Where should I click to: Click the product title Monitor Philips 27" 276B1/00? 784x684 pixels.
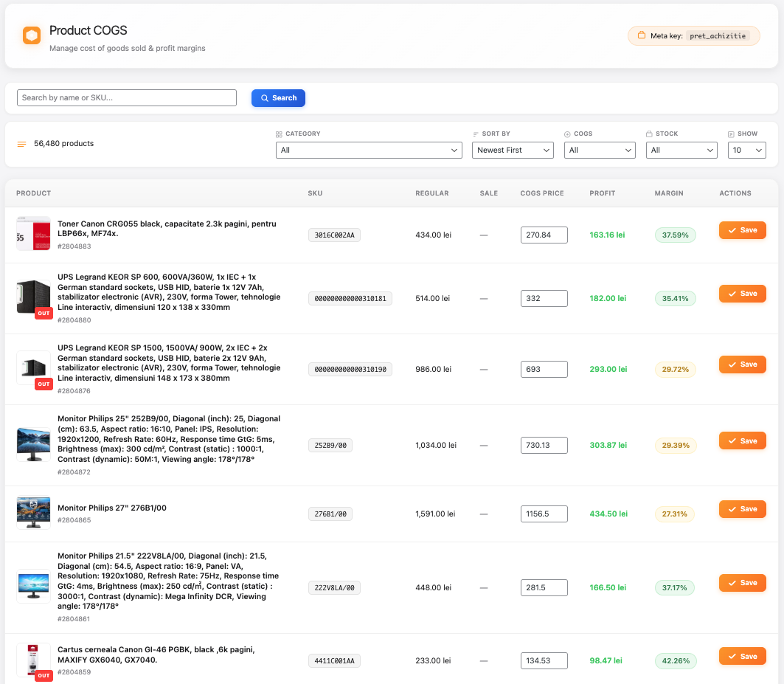tap(112, 508)
